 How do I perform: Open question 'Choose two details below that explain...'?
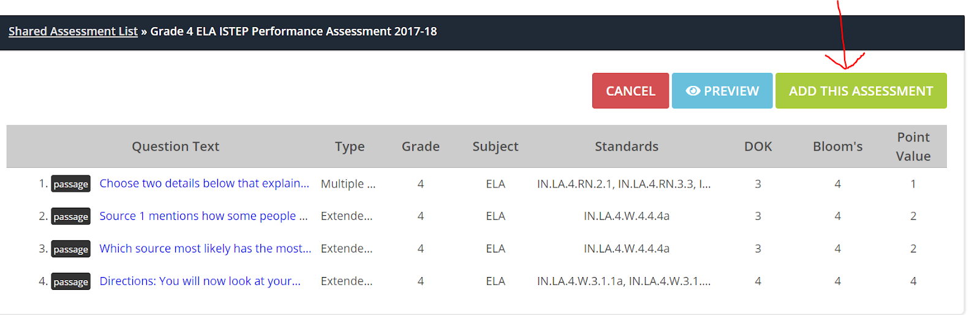pyautogui.click(x=204, y=183)
